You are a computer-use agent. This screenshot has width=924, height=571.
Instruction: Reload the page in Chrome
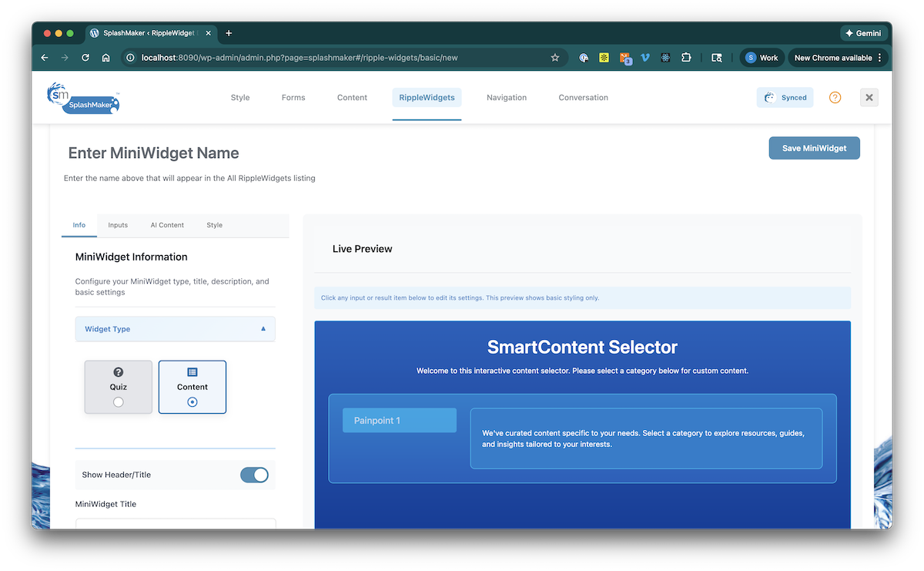click(x=85, y=58)
